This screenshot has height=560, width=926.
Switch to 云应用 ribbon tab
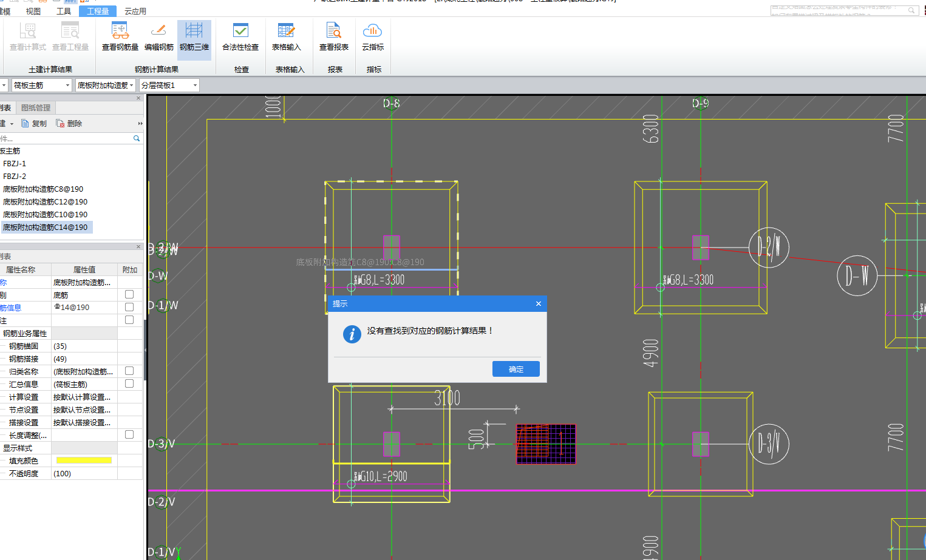click(x=135, y=11)
